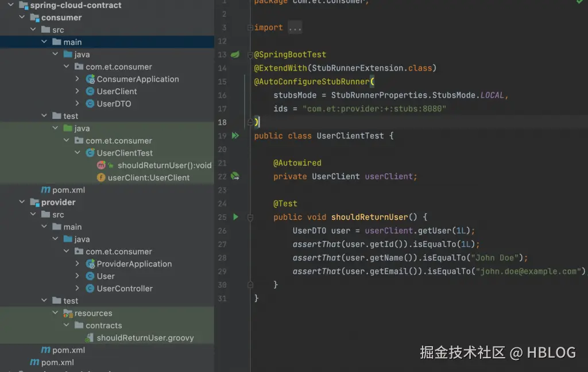Click the getUser call on line 26
The image size is (588, 372).
pos(435,231)
